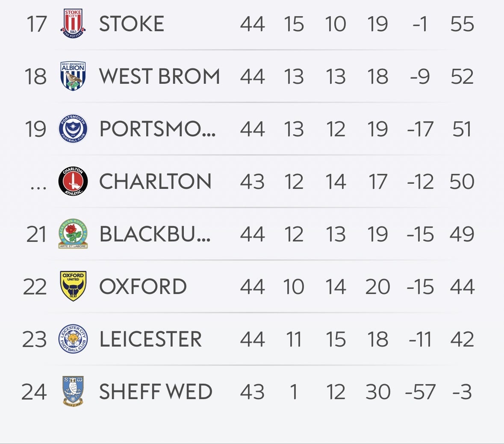Select position number 24 in the table
504x444 pixels.
point(34,391)
